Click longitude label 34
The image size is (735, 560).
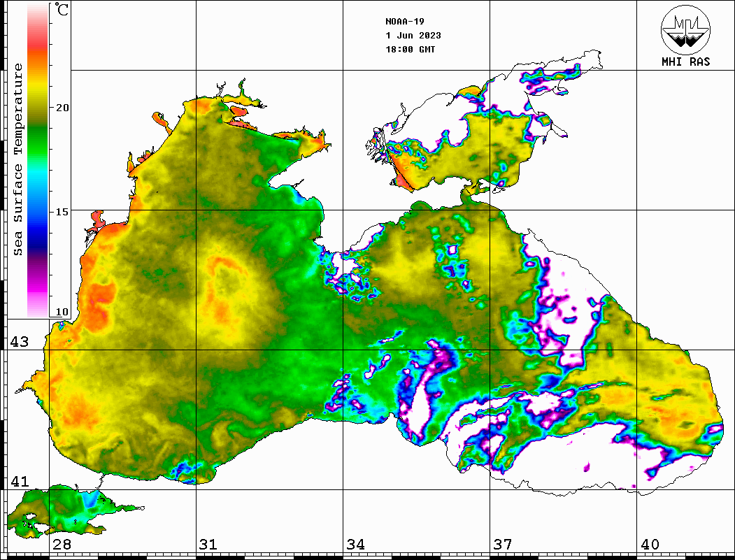(355, 545)
